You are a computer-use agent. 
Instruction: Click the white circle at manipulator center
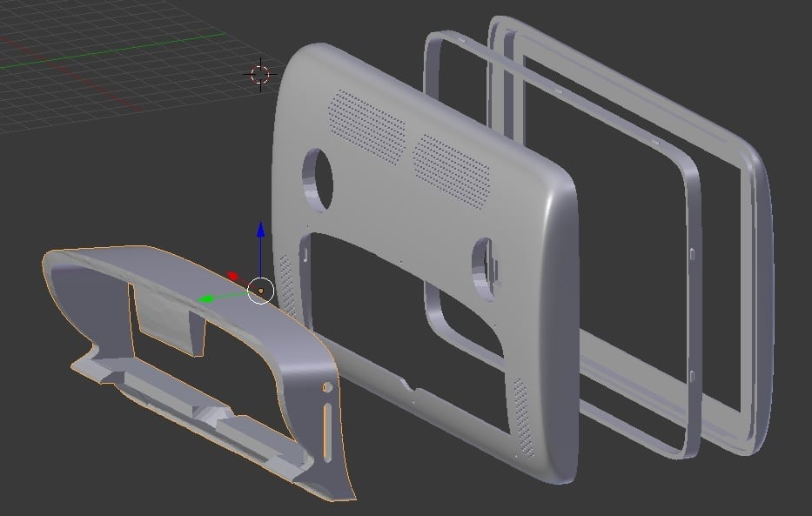[261, 291]
